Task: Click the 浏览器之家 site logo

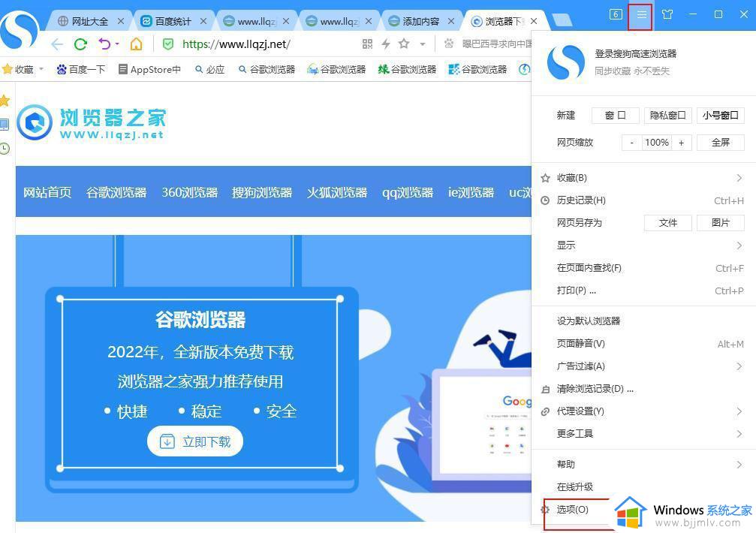Action: pos(91,122)
